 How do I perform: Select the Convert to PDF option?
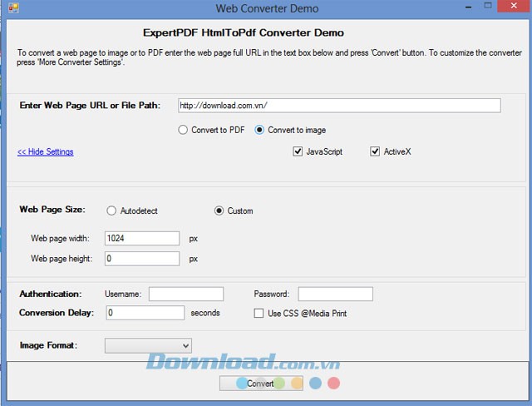pyautogui.click(x=184, y=130)
